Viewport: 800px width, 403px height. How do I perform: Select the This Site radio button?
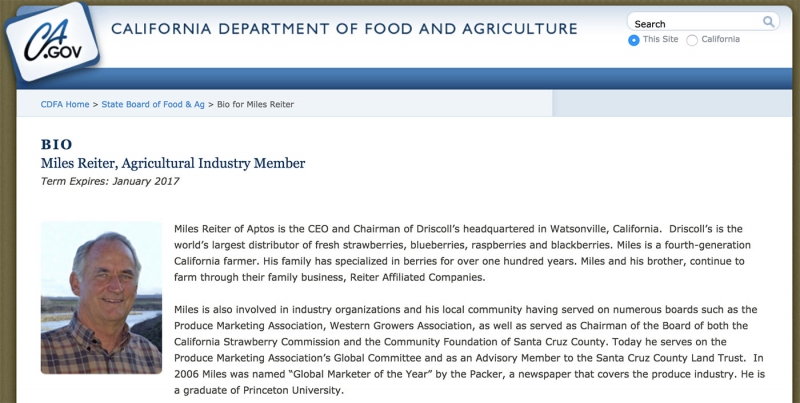click(x=634, y=40)
